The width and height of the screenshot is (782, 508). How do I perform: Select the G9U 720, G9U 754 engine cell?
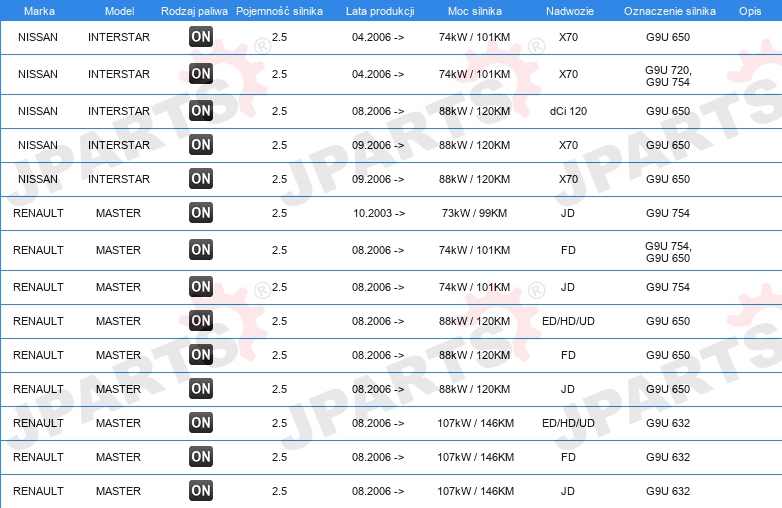pos(668,76)
